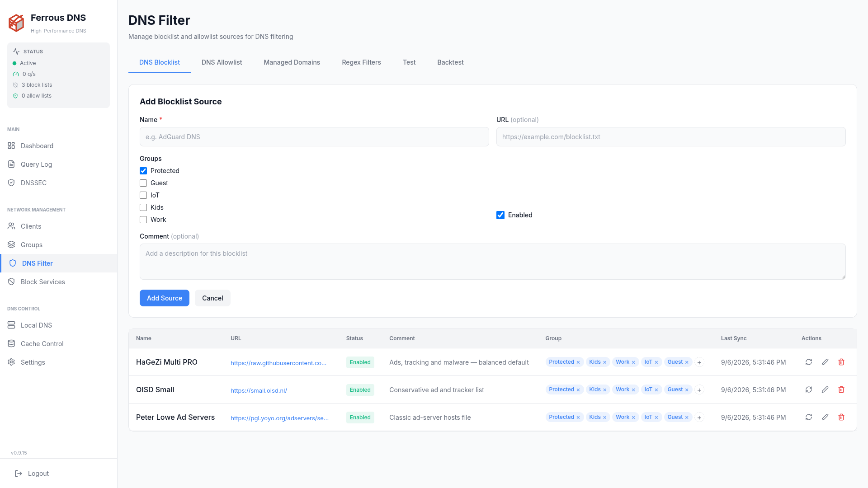Switch to the Managed Domains tab
The image size is (868, 488).
coord(292,62)
